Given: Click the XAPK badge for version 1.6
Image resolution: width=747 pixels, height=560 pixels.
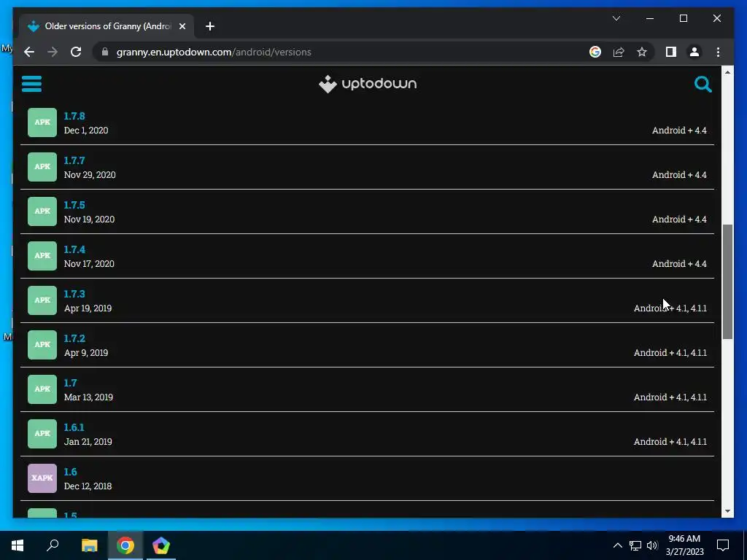Looking at the screenshot, I should coord(42,478).
